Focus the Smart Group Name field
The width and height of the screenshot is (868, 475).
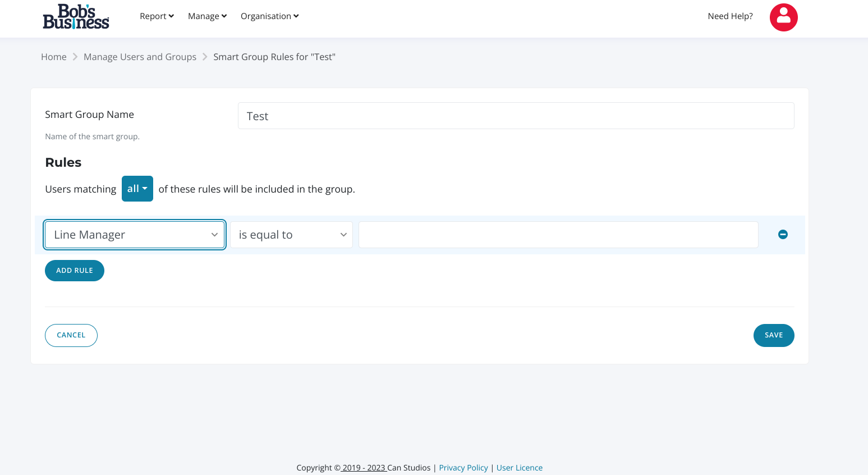[516, 116]
